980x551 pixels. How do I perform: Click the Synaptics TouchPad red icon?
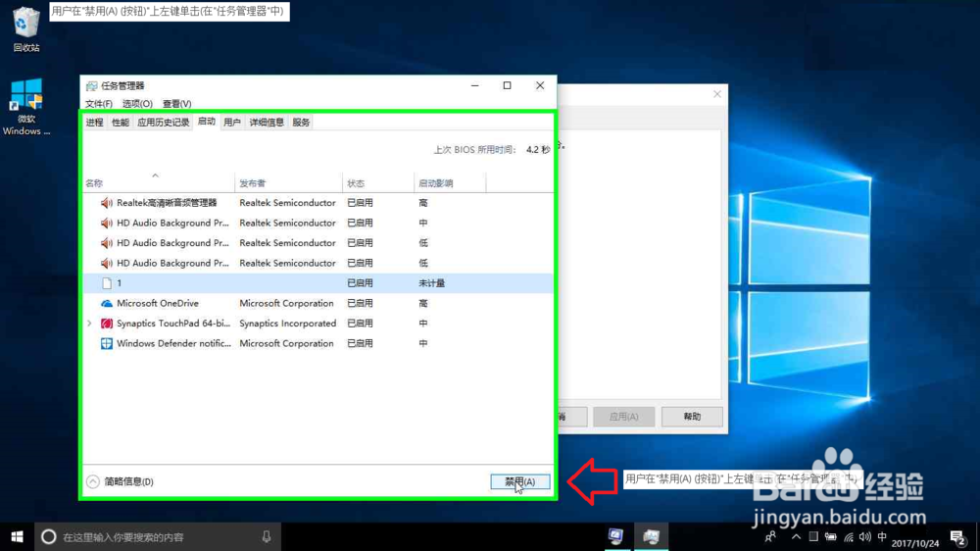click(107, 324)
